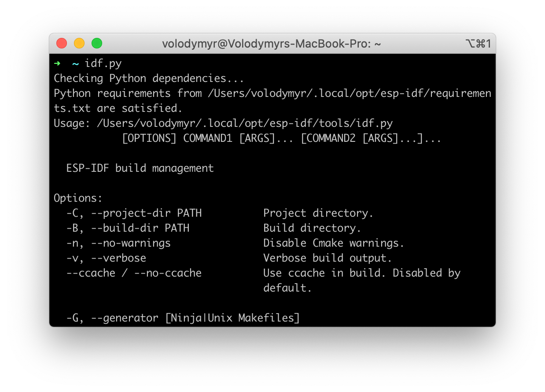Click the --no-warnings option line

point(128,243)
